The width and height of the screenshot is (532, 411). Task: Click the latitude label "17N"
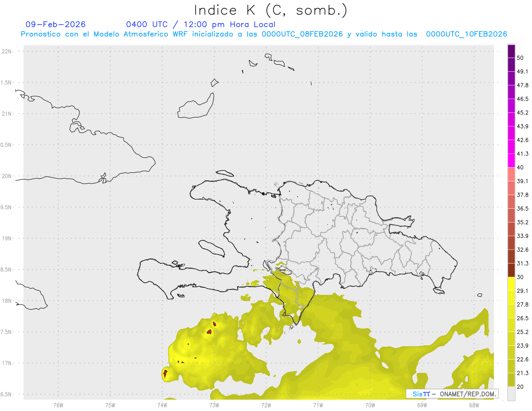point(7,363)
